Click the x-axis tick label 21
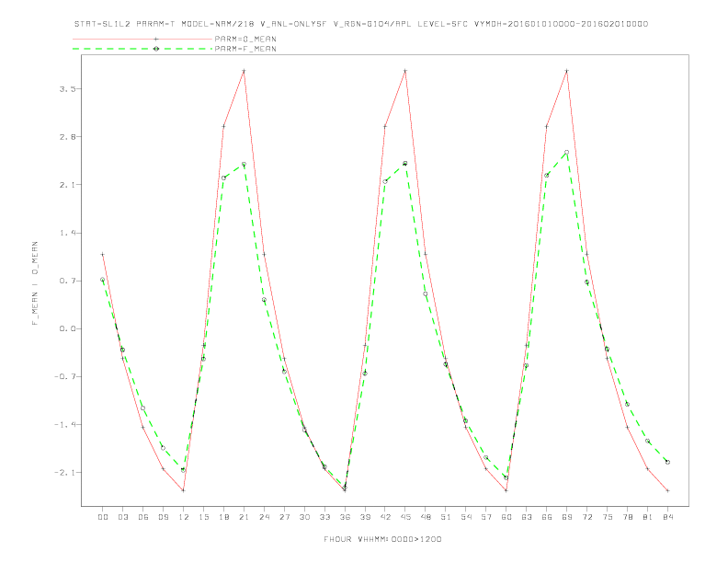This screenshot has width=728, height=563. click(x=244, y=517)
